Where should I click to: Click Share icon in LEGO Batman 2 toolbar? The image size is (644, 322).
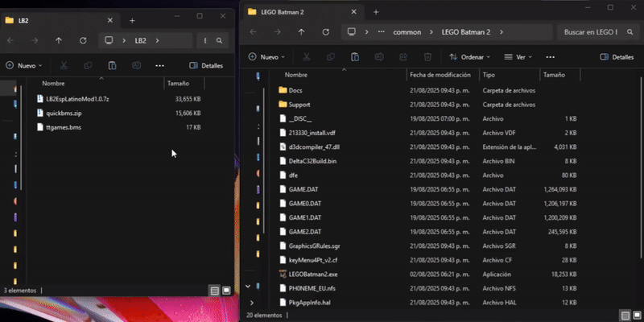point(403,57)
